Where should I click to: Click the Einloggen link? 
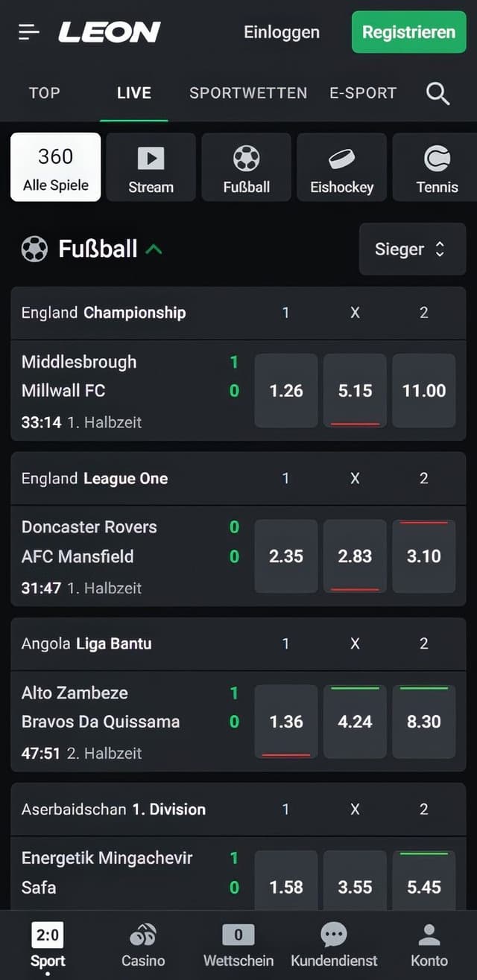click(281, 32)
